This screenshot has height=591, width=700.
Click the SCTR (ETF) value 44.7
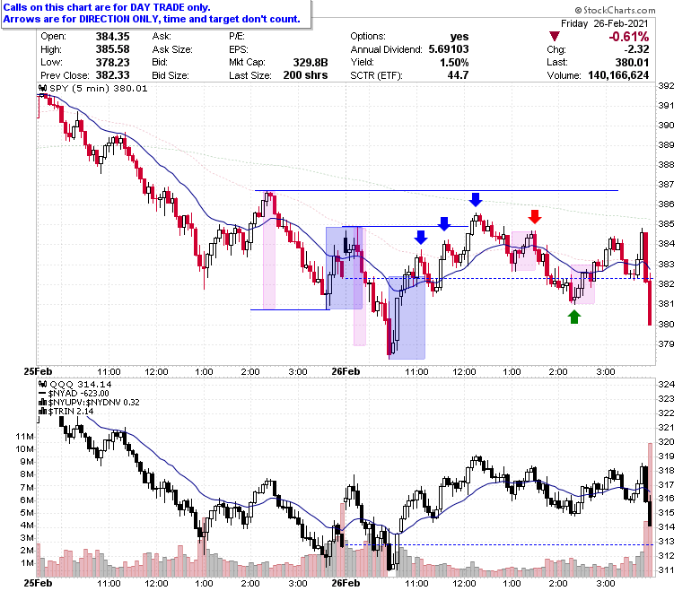pyautogui.click(x=458, y=75)
